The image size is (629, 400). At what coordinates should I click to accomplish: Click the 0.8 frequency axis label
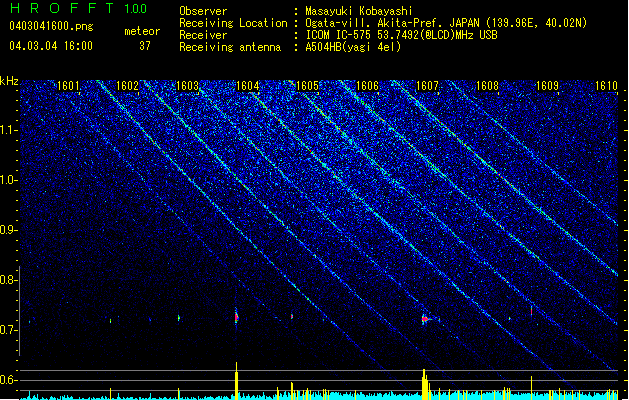[x=8, y=280]
